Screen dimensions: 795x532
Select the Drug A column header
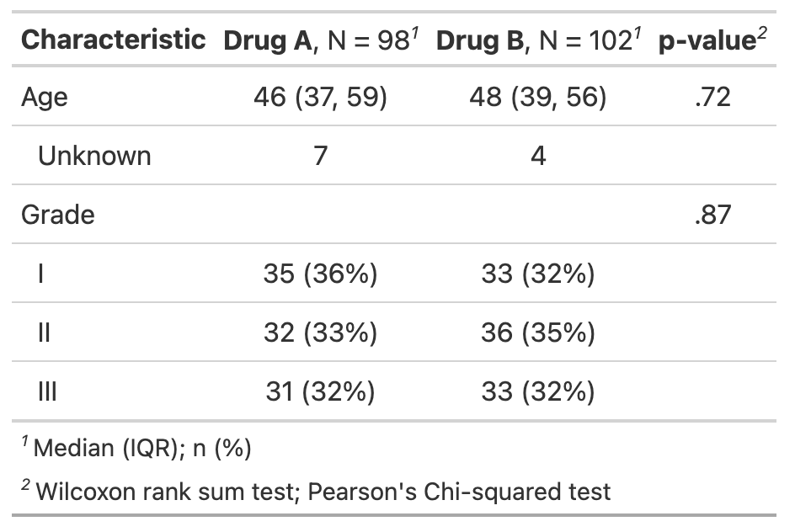tap(320, 40)
